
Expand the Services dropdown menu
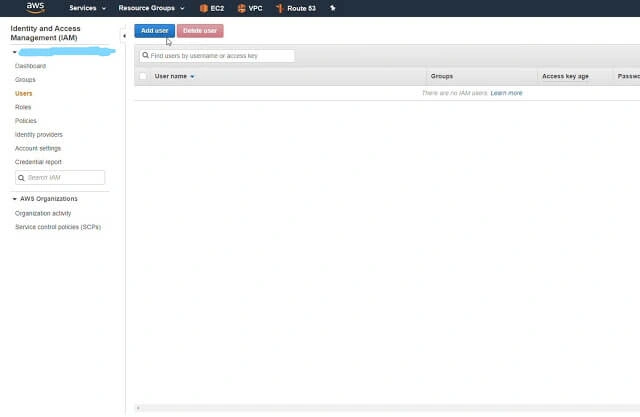pos(87,8)
